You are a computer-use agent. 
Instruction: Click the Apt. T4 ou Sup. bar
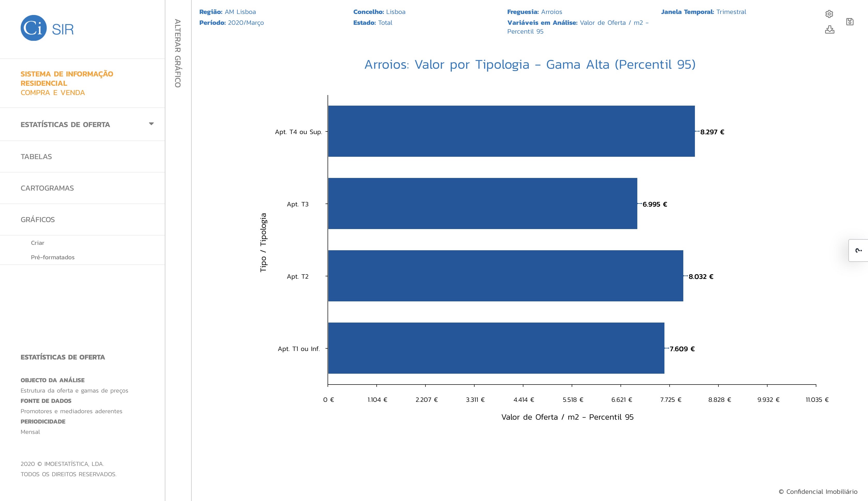(x=511, y=131)
